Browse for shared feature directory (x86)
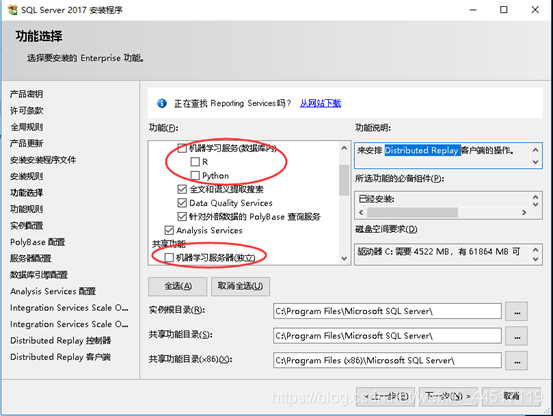 tap(516, 361)
